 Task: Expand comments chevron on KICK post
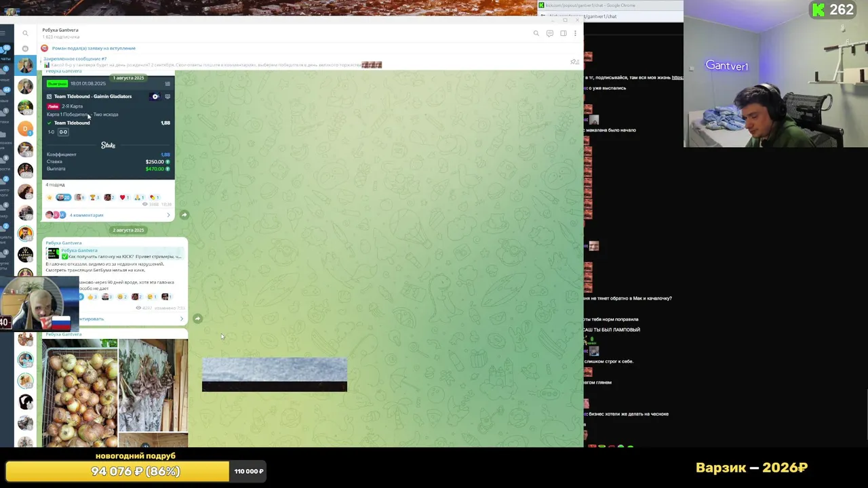click(181, 319)
